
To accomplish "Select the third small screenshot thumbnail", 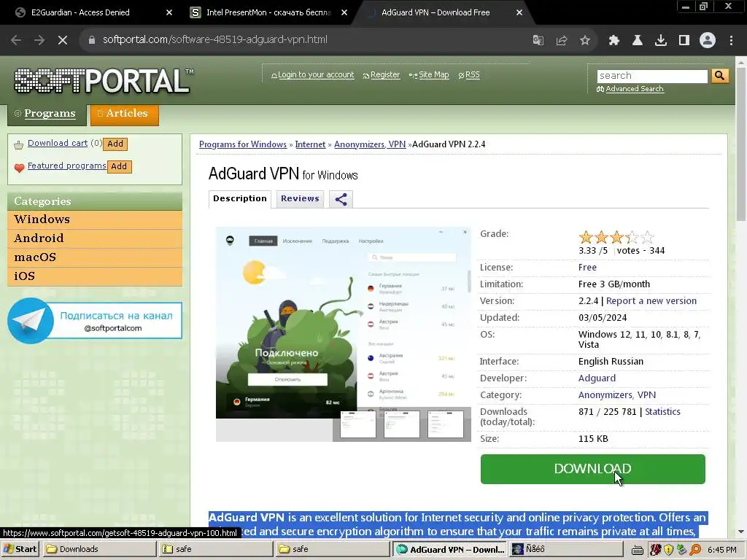I will 446,424.
